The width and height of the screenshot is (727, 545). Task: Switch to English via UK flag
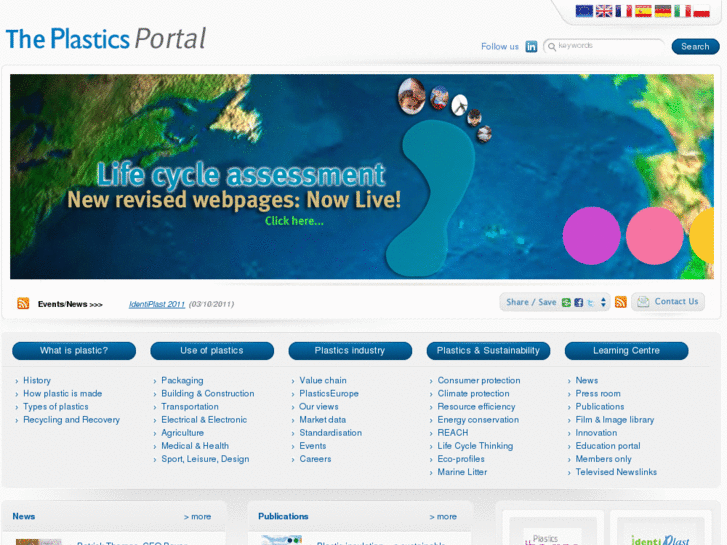click(604, 11)
